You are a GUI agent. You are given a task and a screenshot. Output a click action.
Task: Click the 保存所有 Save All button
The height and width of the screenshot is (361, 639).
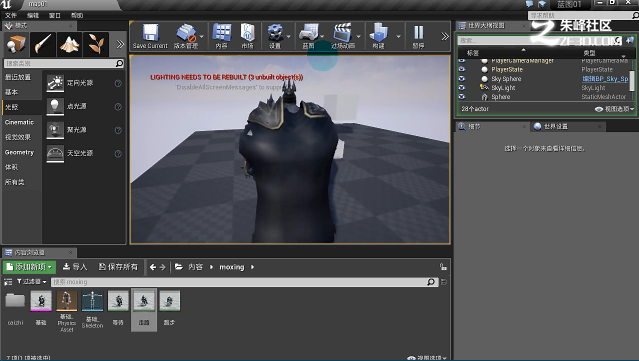pos(119,267)
